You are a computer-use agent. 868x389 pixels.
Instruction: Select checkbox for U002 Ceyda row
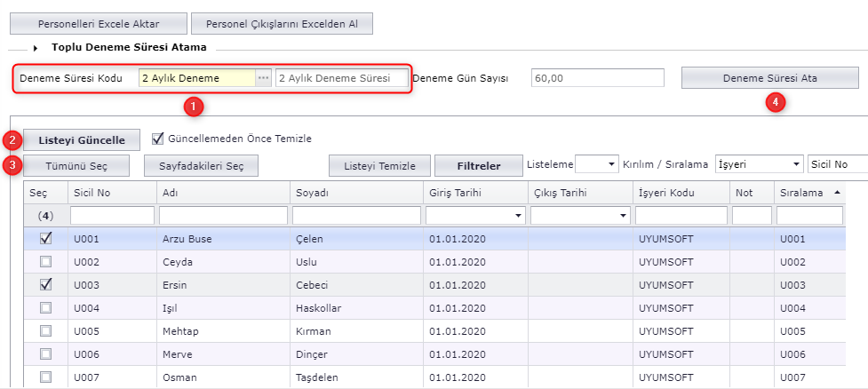pos(46,261)
